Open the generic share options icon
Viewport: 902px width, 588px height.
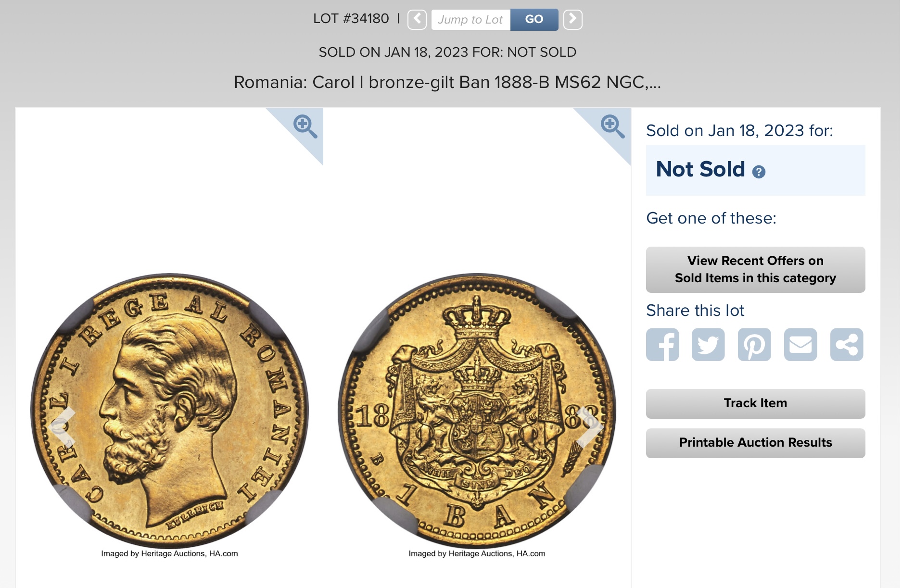pos(847,344)
